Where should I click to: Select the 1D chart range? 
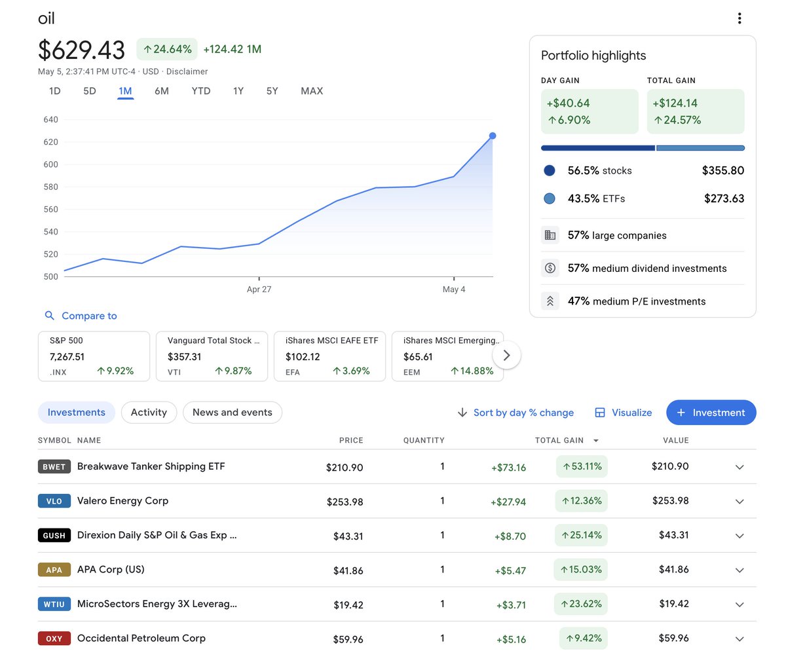pyautogui.click(x=55, y=91)
